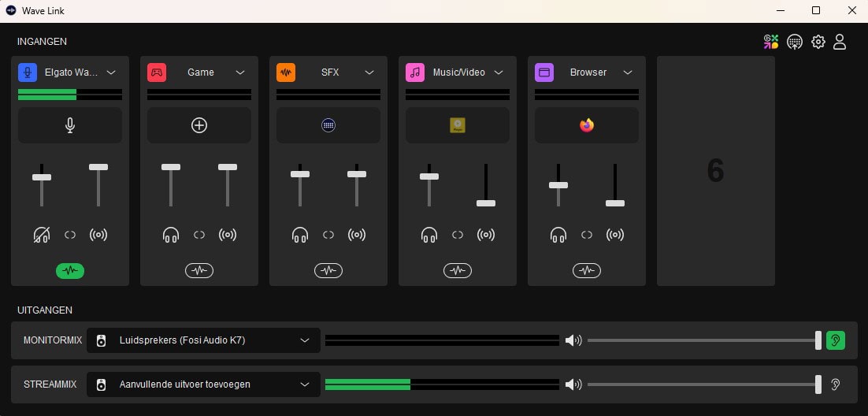868x416 pixels.
Task: Click the Streammix master volume slider handle
Action: coord(818,384)
